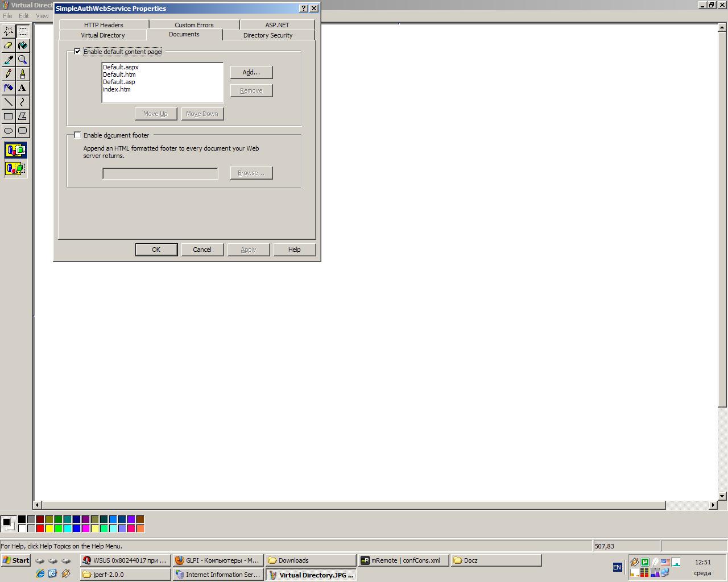Screen dimensions: 728x582
Task: Open the Directory Security tab
Action: pyautogui.click(x=268, y=35)
